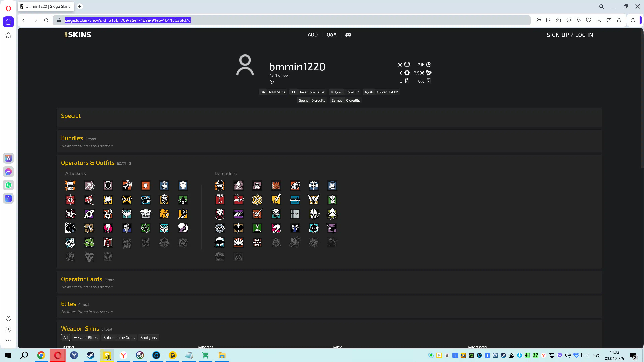The image size is (644, 362).
Task: Select the Jäger yellow spiderweb icon
Action: pyautogui.click(x=257, y=200)
